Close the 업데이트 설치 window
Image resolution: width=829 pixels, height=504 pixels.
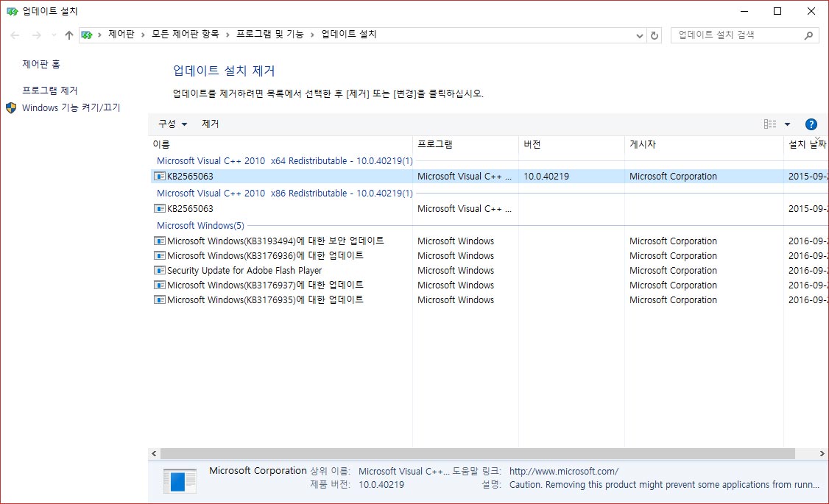click(811, 11)
